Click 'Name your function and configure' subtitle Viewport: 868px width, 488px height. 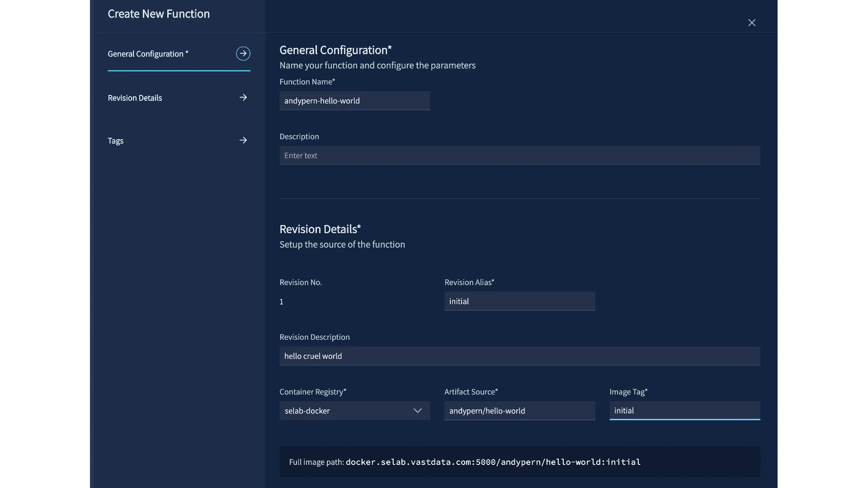377,66
